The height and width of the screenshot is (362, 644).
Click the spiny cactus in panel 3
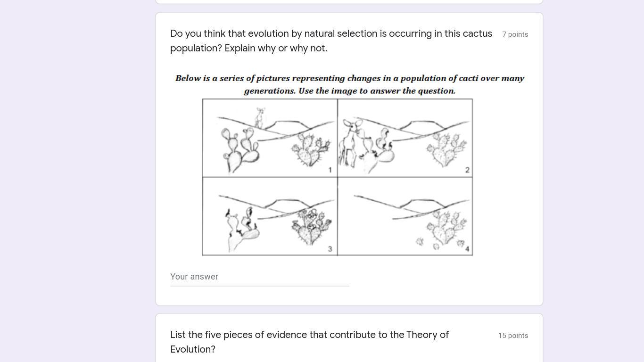point(311,226)
